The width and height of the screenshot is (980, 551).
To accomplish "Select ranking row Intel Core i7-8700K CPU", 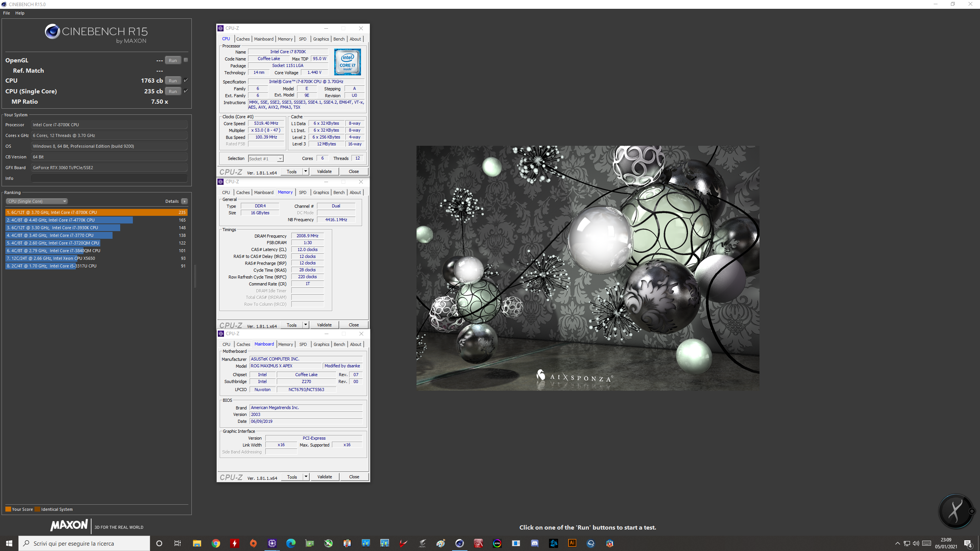I will tap(96, 212).
